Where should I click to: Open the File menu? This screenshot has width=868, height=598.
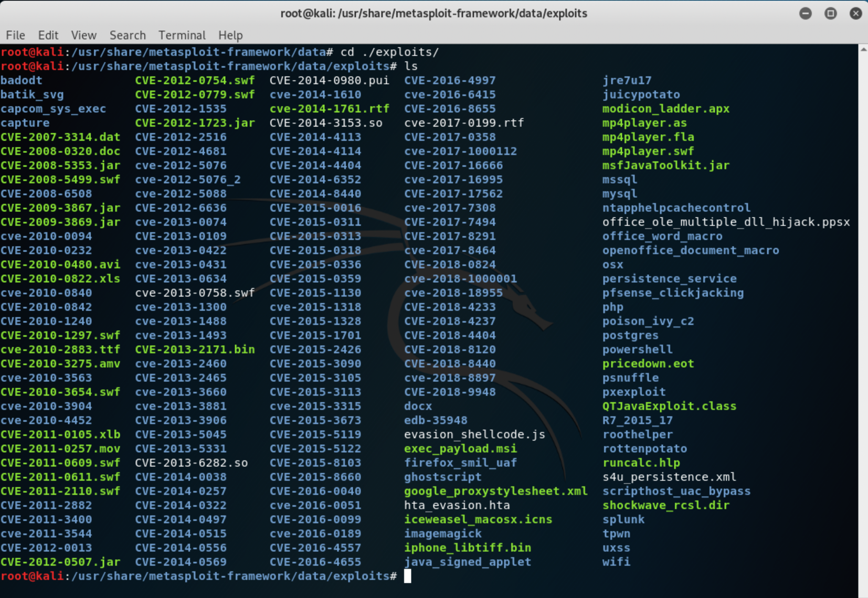pyautogui.click(x=15, y=35)
